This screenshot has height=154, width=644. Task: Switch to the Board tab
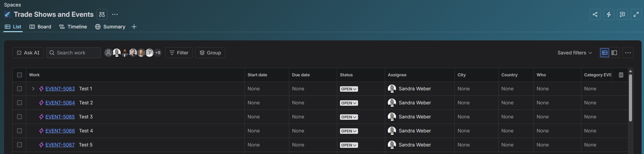tap(40, 27)
